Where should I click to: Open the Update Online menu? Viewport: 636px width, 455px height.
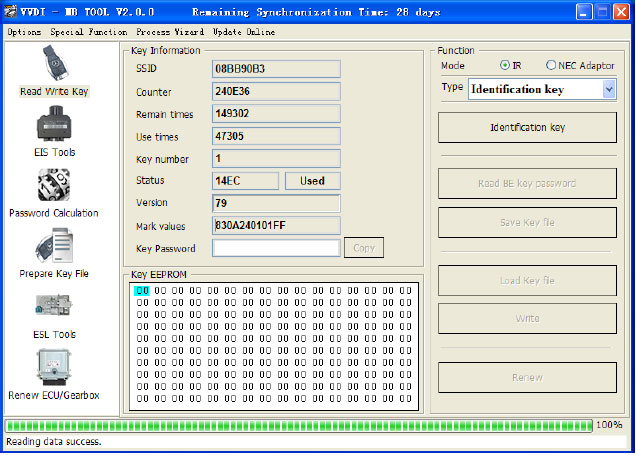pos(244,32)
